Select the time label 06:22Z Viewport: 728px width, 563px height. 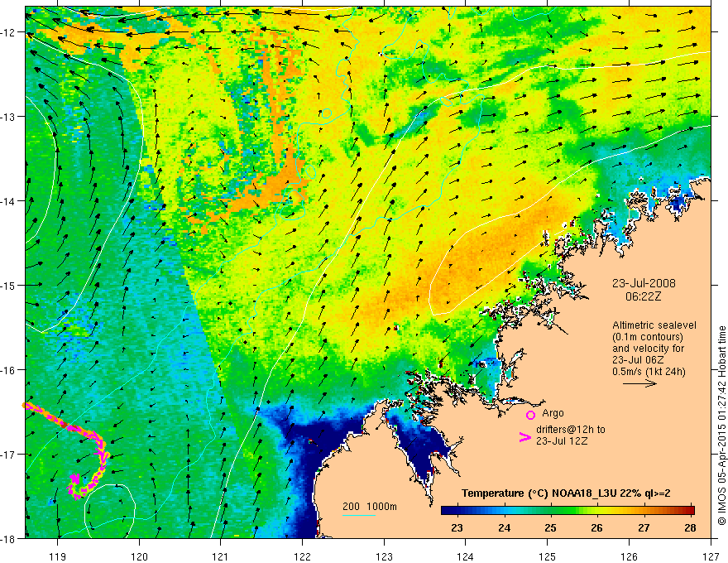coord(643,296)
